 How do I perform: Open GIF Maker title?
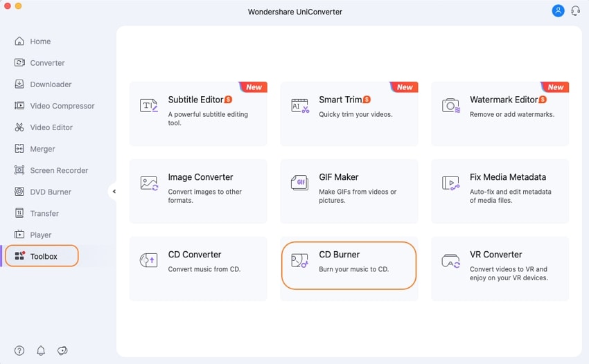point(338,176)
